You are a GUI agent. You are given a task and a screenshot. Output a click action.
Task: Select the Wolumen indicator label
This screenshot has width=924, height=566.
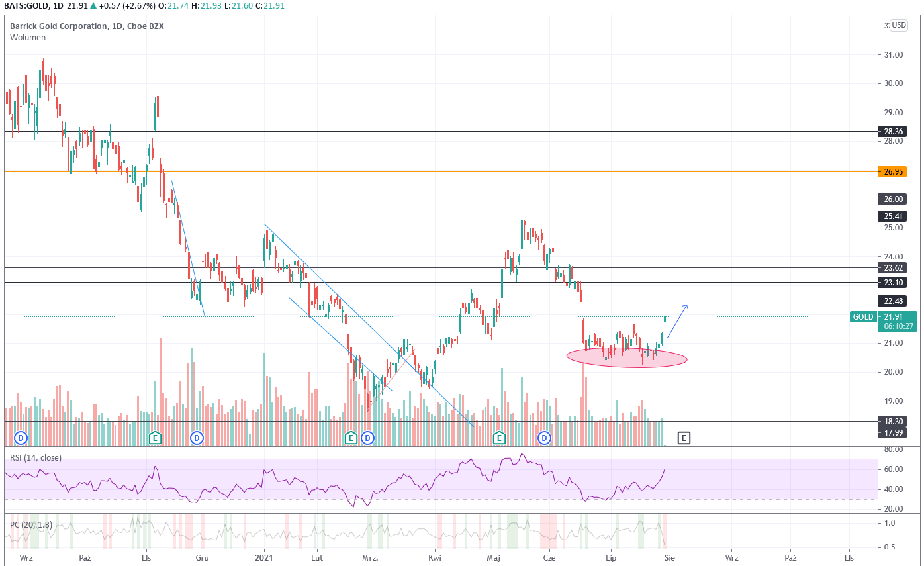28,38
